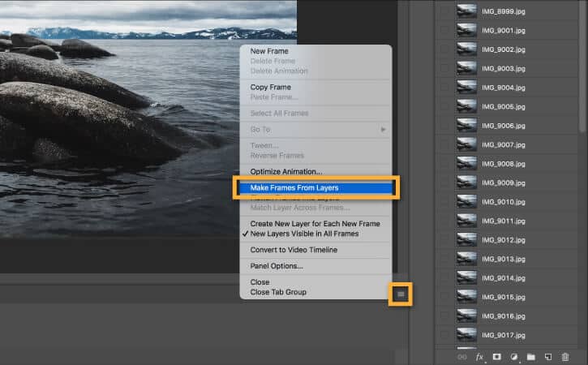
Task: Open Panel Options from the menu
Action: coord(277,266)
